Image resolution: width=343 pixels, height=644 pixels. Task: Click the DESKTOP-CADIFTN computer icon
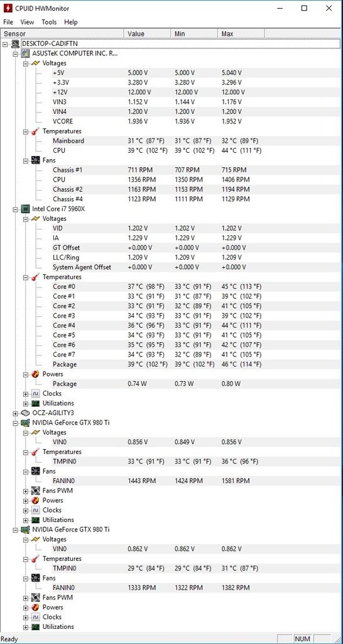16,43
